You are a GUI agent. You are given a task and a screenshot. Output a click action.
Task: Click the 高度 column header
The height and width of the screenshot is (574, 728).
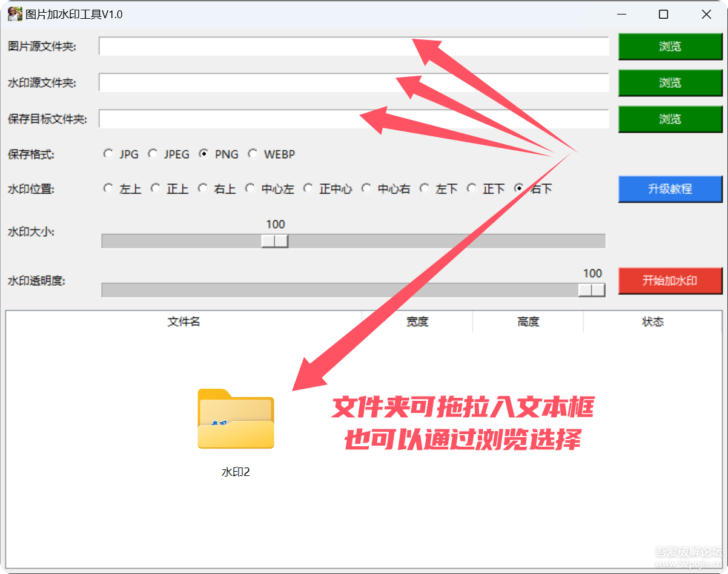pos(528,322)
